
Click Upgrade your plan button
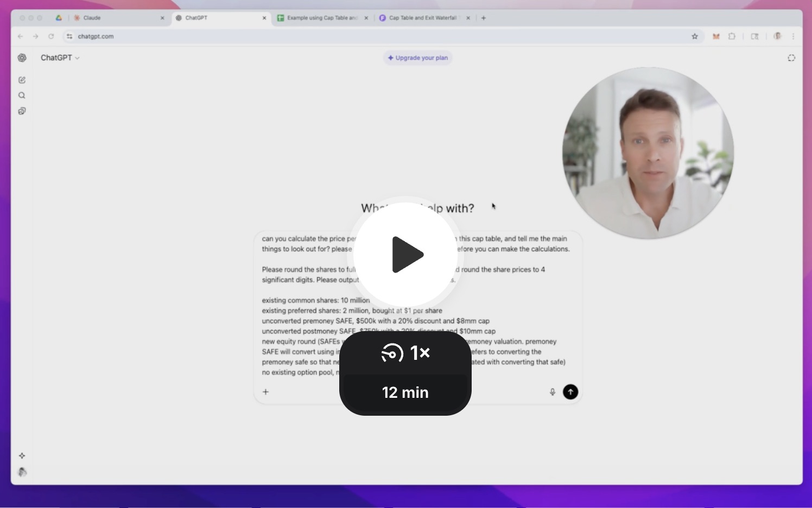[x=417, y=58]
